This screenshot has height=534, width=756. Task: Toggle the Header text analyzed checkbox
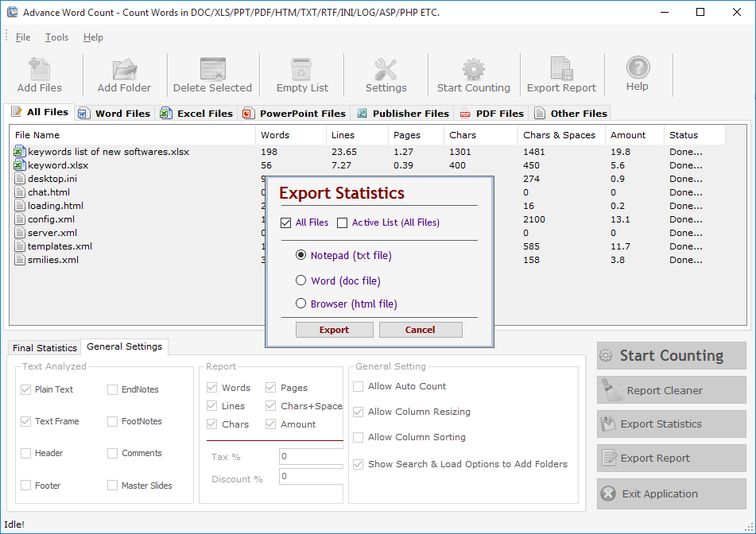(x=26, y=453)
